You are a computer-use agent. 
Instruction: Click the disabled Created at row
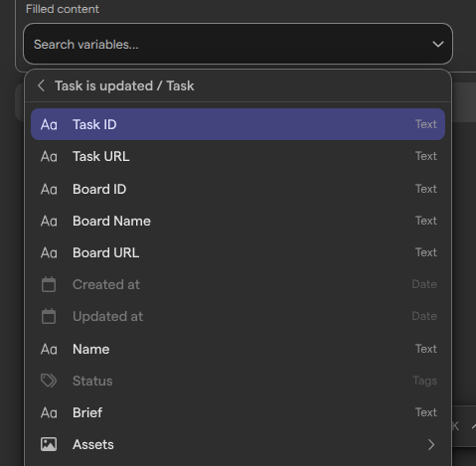pos(238,284)
